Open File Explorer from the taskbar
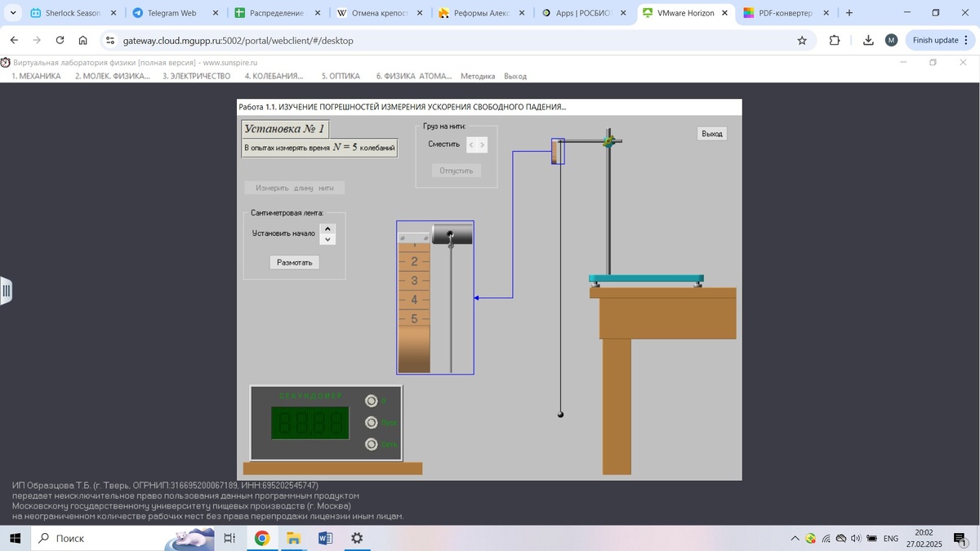The width and height of the screenshot is (980, 551). point(293,538)
